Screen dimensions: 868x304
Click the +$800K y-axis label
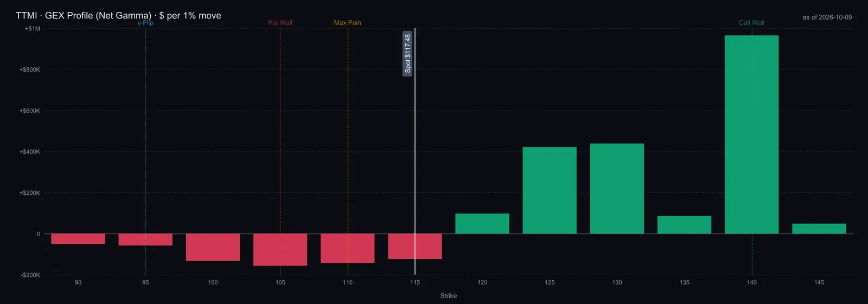pos(30,69)
